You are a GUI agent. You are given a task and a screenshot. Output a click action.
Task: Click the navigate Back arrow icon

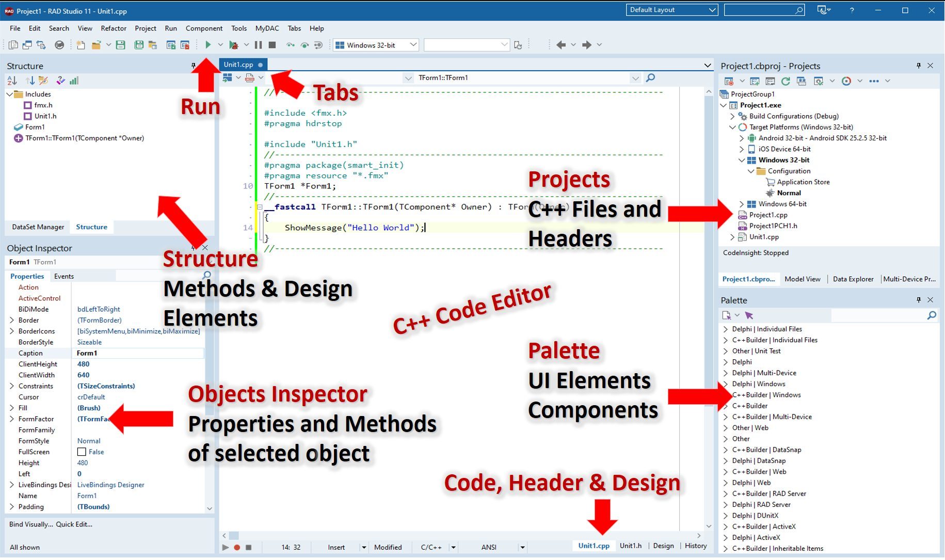click(561, 45)
